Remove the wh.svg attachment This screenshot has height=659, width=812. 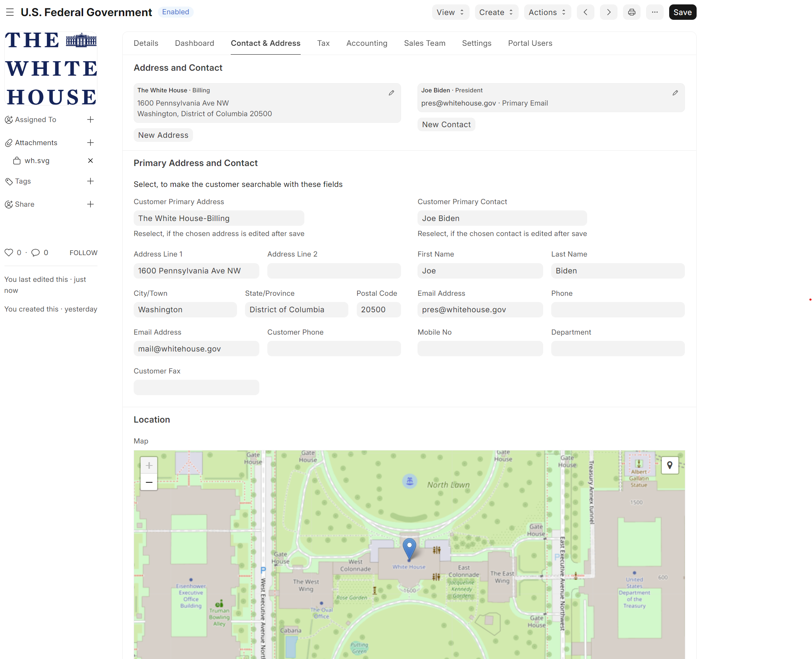[x=90, y=161]
